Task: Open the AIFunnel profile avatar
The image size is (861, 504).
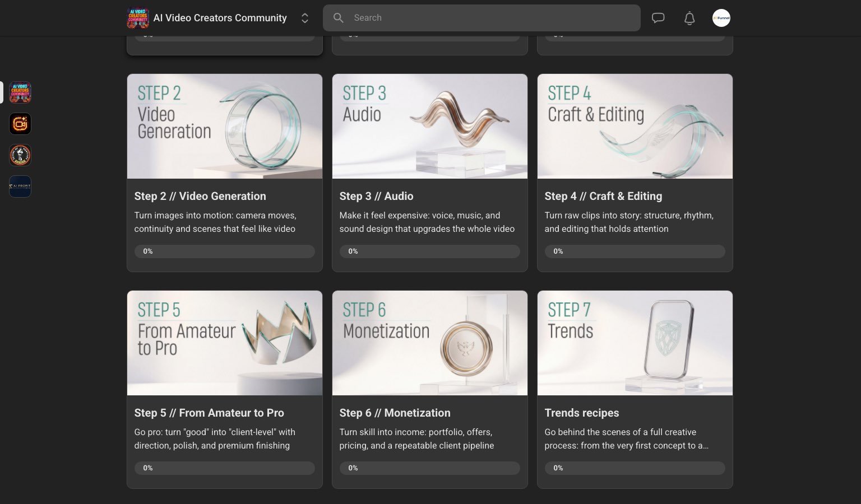Action: (721, 17)
